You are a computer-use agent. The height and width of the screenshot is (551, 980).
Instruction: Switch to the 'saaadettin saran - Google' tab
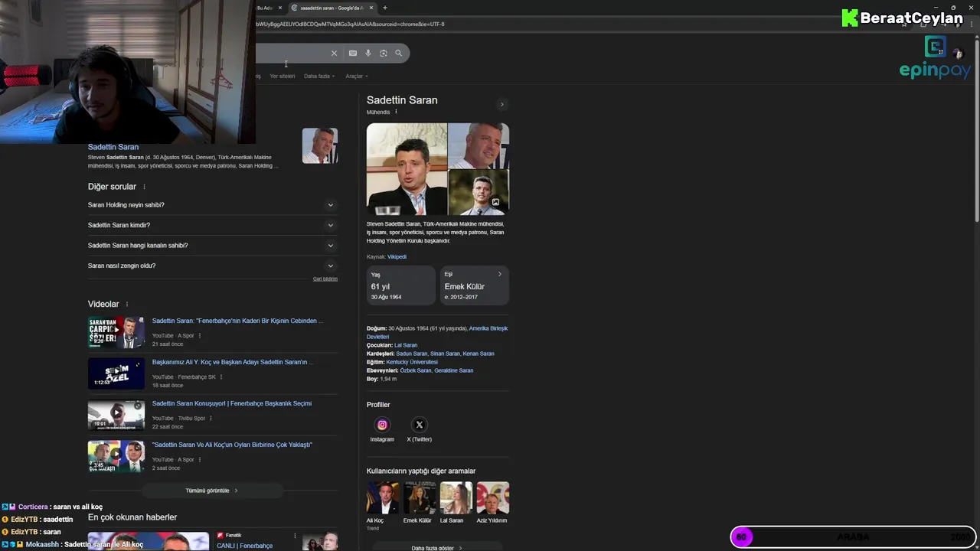pyautogui.click(x=332, y=8)
